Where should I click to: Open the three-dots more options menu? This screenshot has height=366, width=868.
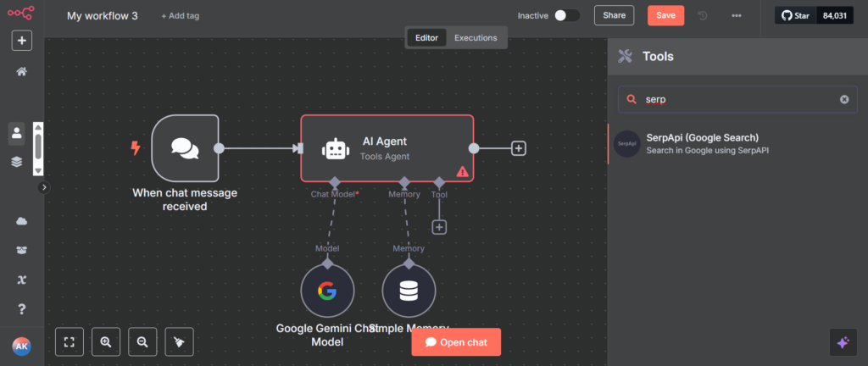point(737,15)
